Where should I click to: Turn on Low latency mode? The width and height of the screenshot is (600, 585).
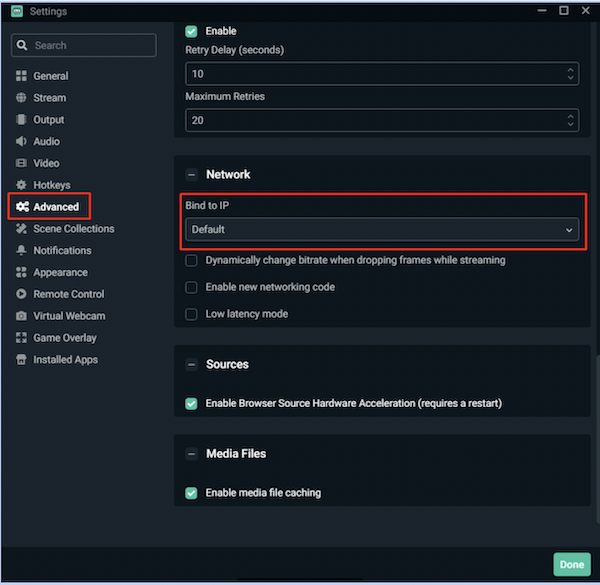(191, 314)
